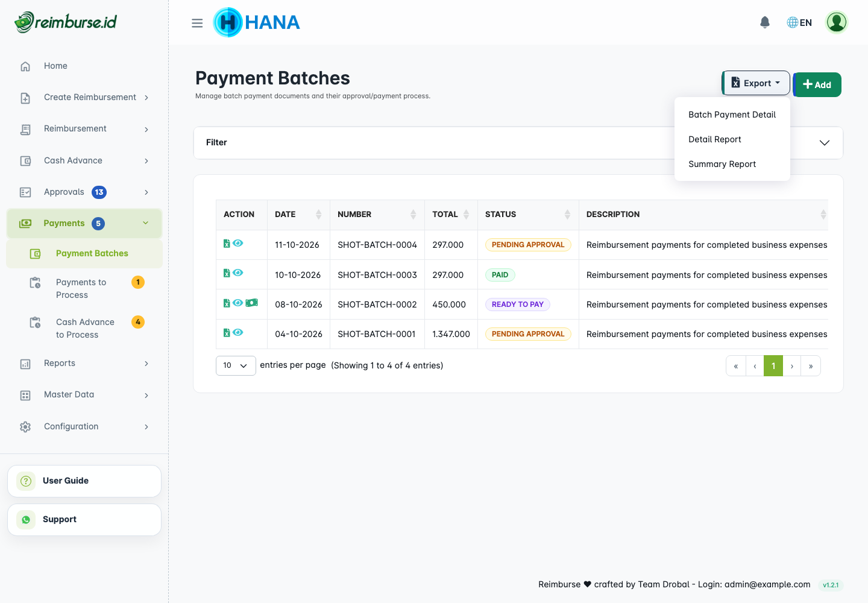Expand the Create Reimbursement menu
This screenshot has width=868, height=603.
84,98
